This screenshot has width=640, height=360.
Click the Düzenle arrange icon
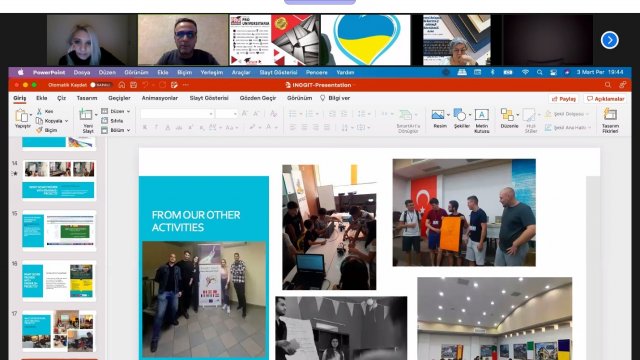[507, 115]
